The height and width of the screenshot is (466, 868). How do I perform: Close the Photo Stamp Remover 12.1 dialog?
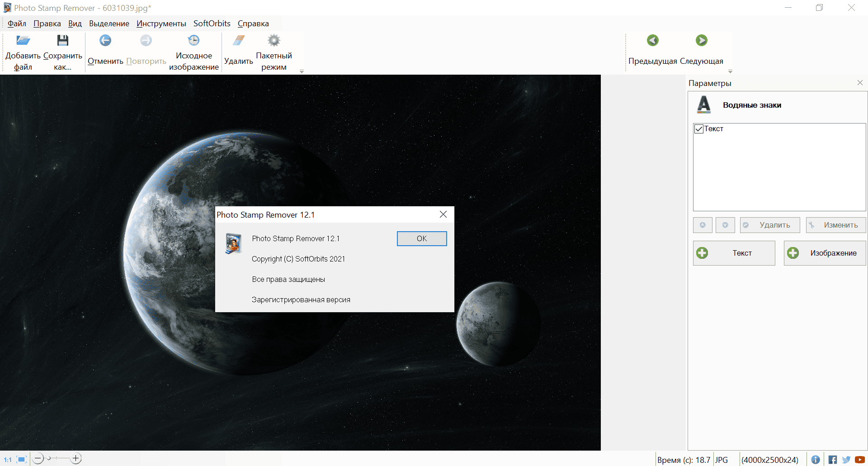tap(443, 214)
